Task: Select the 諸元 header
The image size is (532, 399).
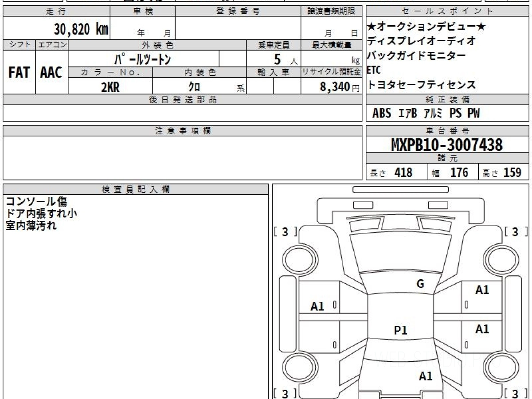Action: 448,158
